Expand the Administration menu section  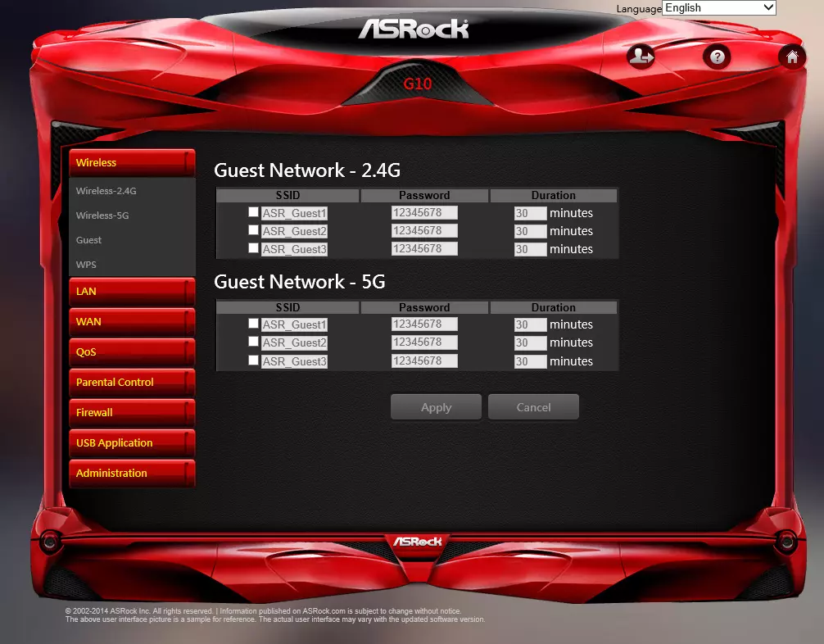click(132, 473)
